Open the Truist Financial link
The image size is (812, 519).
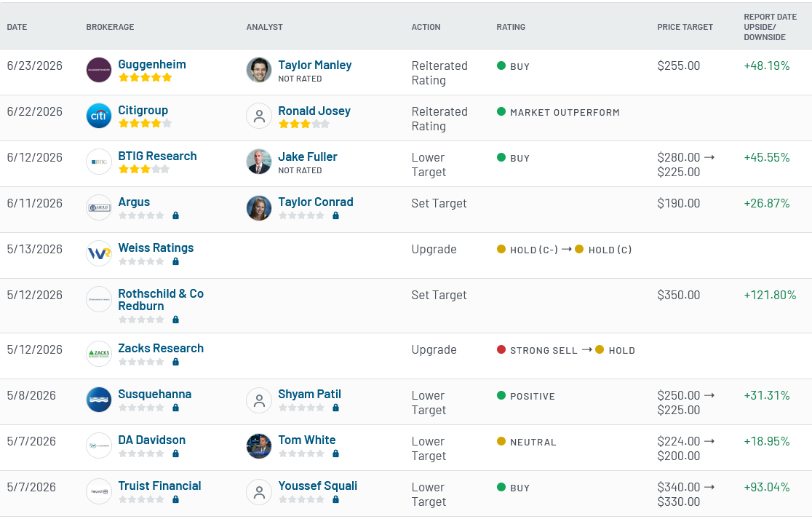[x=159, y=486]
